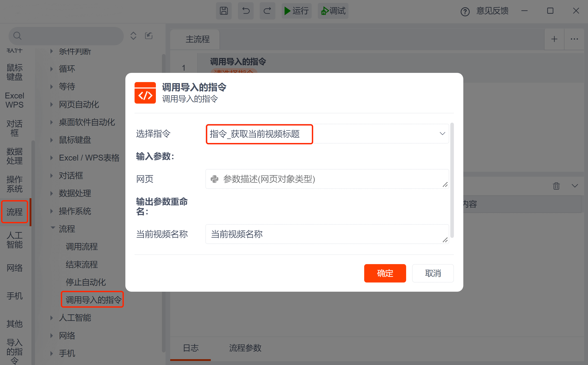Click the redo arrow icon
588x365 pixels.
[267, 11]
